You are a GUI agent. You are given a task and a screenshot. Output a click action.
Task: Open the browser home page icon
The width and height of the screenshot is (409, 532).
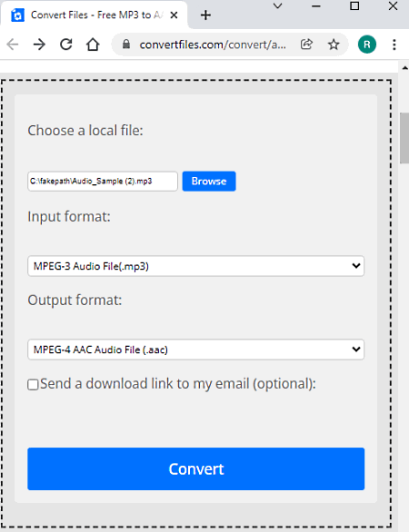pyautogui.click(x=93, y=44)
